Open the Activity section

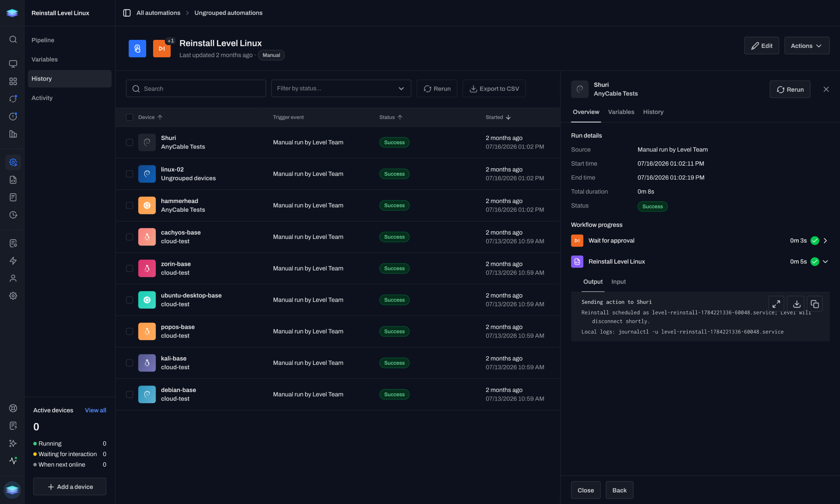point(69,98)
